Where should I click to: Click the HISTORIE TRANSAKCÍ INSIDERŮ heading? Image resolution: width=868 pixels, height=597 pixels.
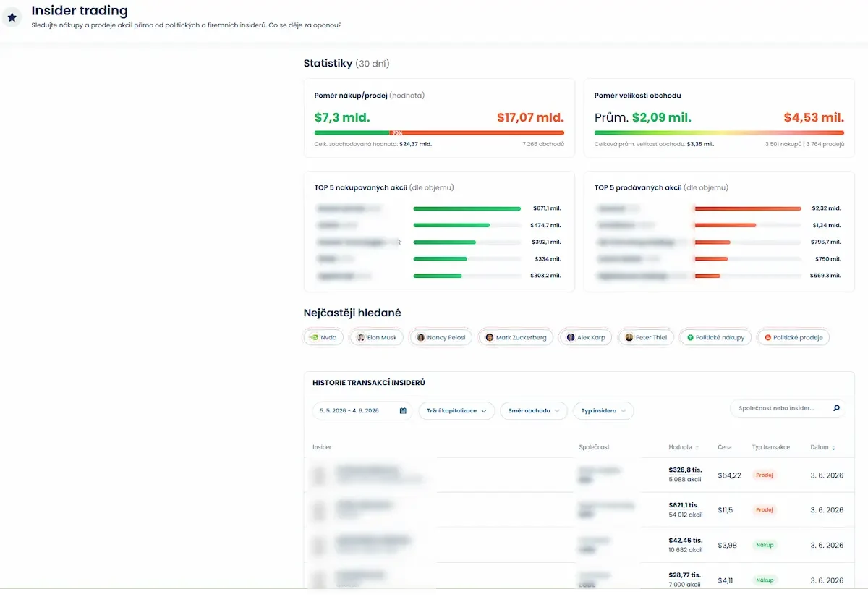click(369, 382)
